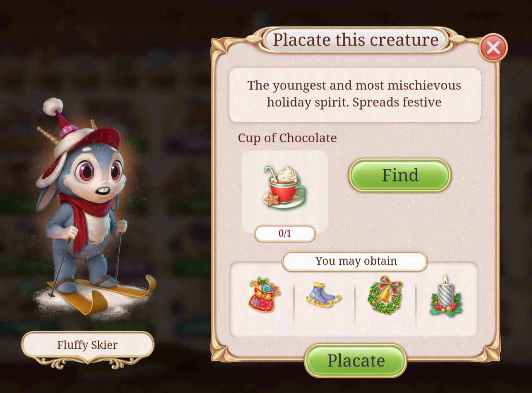Viewport: 532px width, 393px height.
Task: Click the Fluffy Skier name plate
Action: [87, 345]
